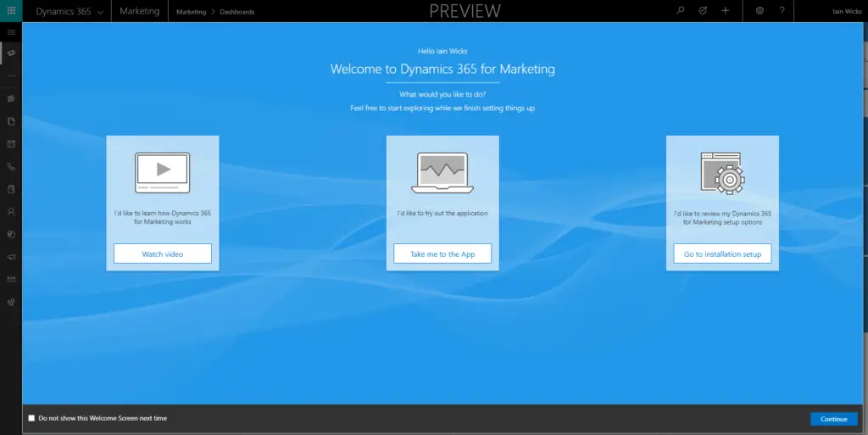Select the marketing megaphone icon at sidebar top
868x435 pixels.
(x=11, y=53)
